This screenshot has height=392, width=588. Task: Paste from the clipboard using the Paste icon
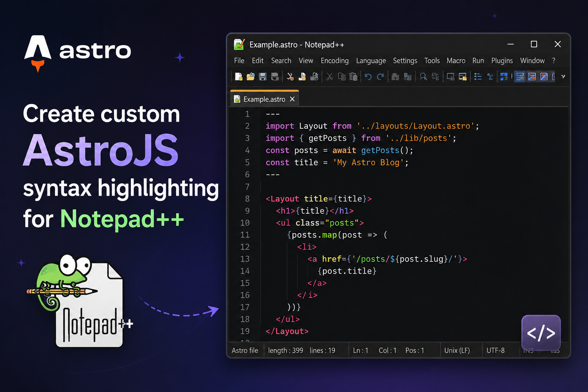(353, 77)
